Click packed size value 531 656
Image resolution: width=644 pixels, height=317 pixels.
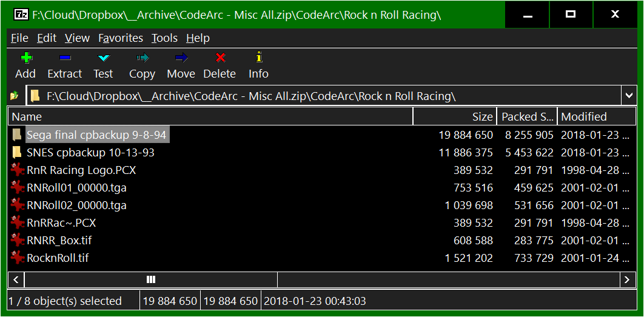[x=534, y=205]
